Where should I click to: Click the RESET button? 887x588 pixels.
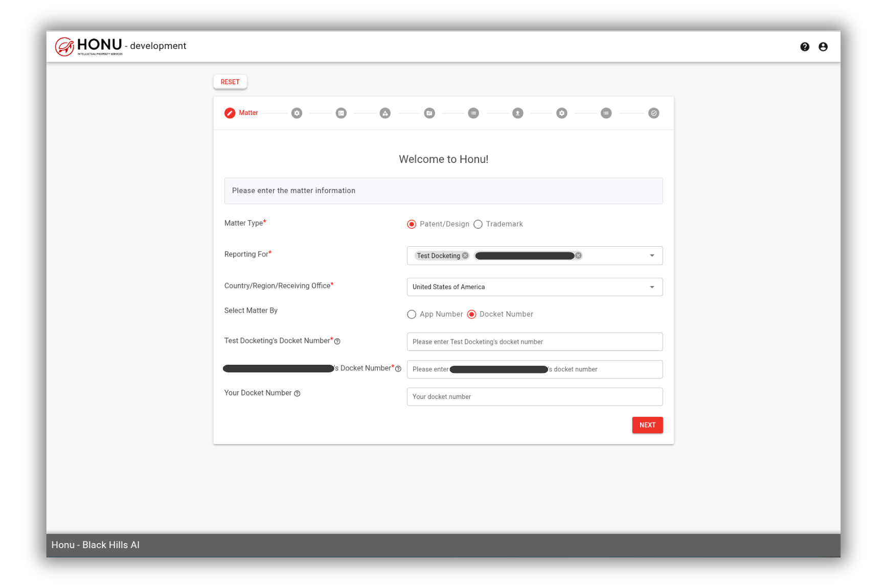[230, 82]
